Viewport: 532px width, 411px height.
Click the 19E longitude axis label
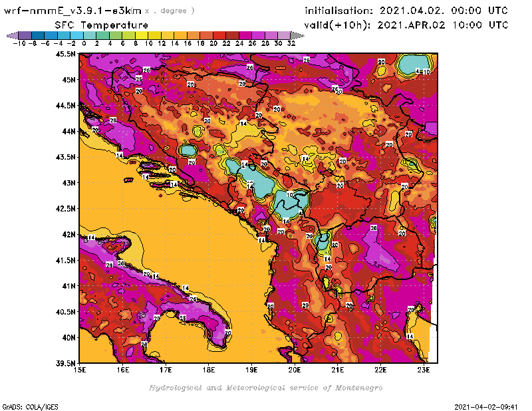pos(252,370)
